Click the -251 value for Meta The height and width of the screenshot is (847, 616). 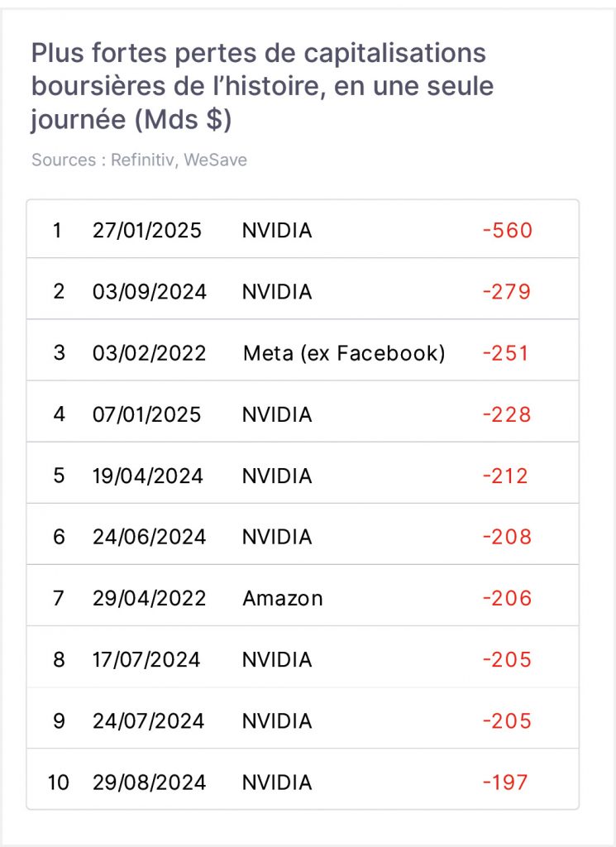[x=505, y=353]
